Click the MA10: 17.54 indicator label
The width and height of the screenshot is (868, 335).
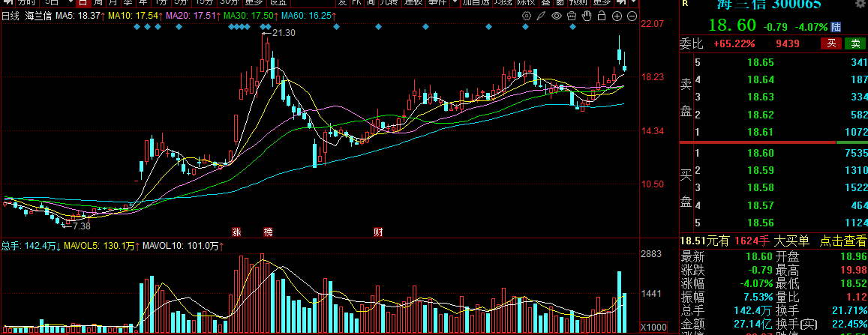pyautogui.click(x=136, y=16)
